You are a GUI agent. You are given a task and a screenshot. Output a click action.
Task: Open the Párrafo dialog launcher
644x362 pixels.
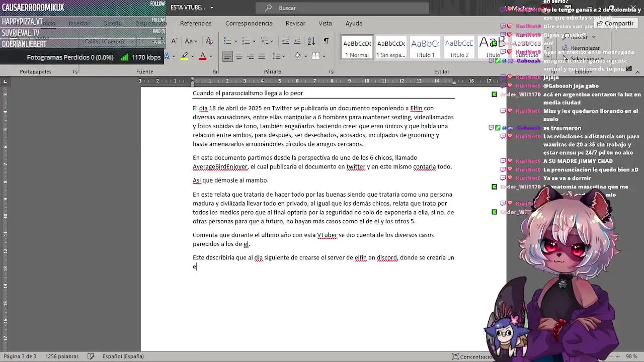click(331, 72)
